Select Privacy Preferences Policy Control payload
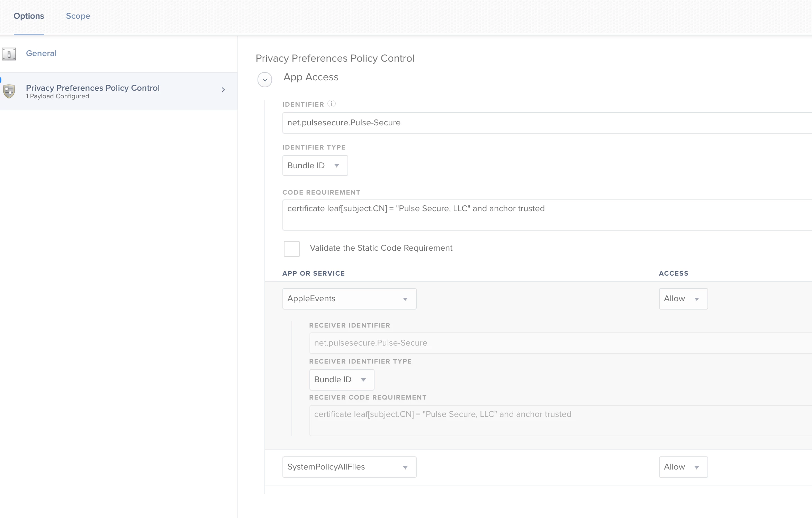Image resolution: width=812 pixels, height=518 pixels. 119,91
